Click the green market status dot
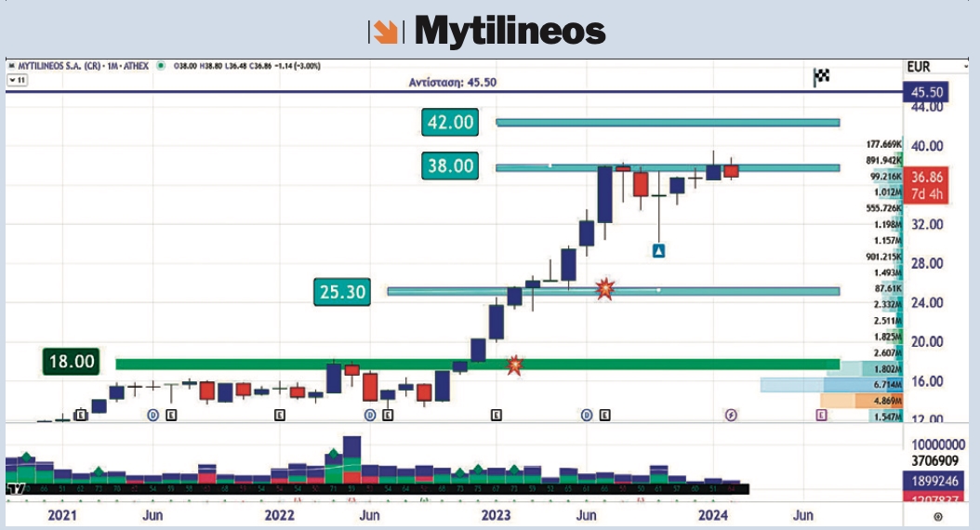The width and height of the screenshot is (980, 530). [x=161, y=66]
